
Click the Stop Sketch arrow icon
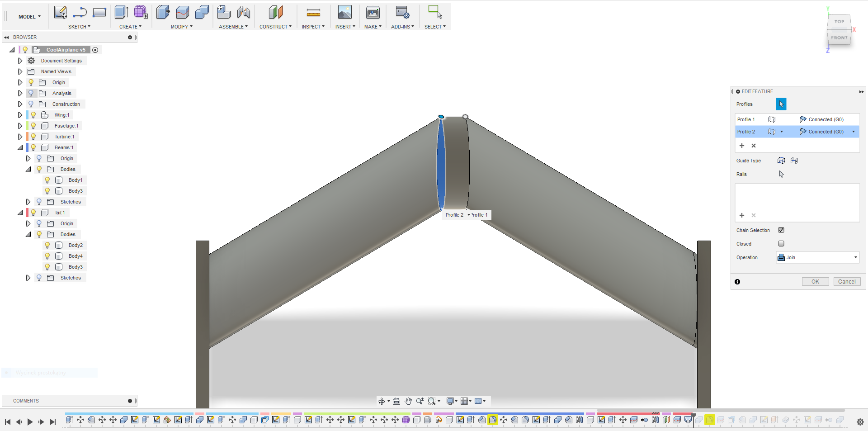(x=80, y=12)
